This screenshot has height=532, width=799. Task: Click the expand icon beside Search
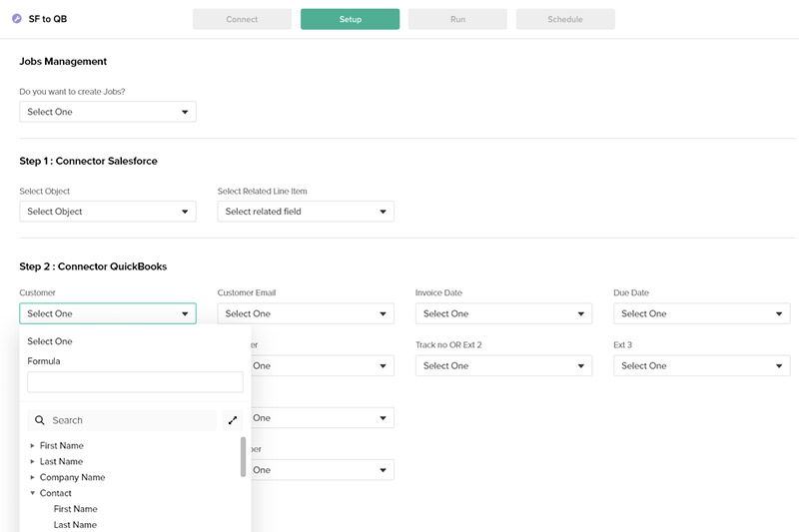pos(234,420)
